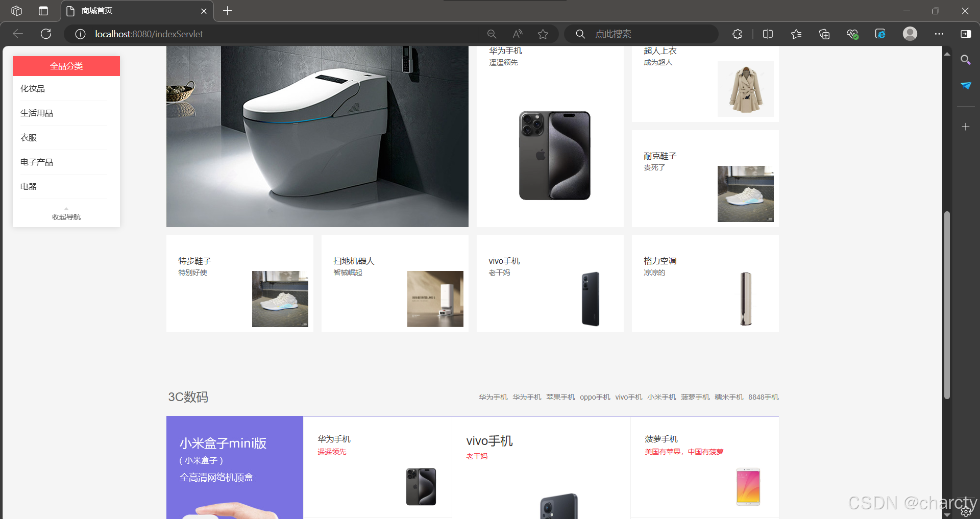Open Internet Explorer mode icon

tap(880, 34)
